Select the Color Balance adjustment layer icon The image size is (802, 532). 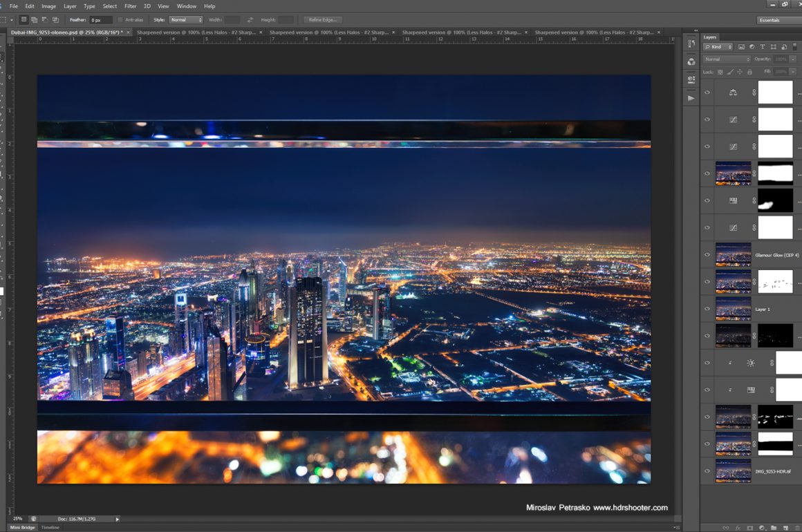[734, 93]
